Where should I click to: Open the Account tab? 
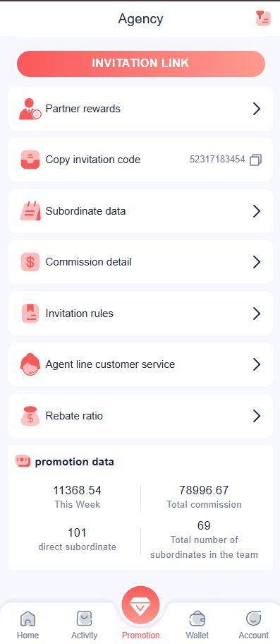(x=254, y=625)
